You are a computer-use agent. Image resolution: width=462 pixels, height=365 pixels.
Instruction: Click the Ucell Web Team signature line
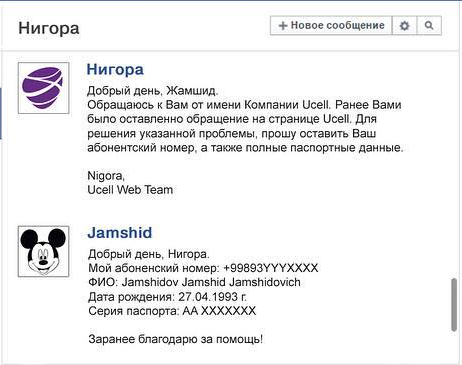[x=130, y=190]
